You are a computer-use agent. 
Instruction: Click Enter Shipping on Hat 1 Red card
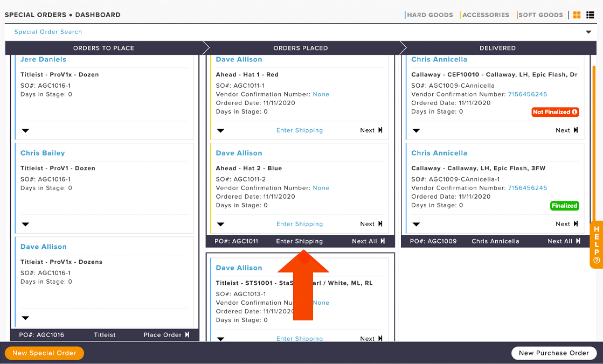click(x=300, y=130)
